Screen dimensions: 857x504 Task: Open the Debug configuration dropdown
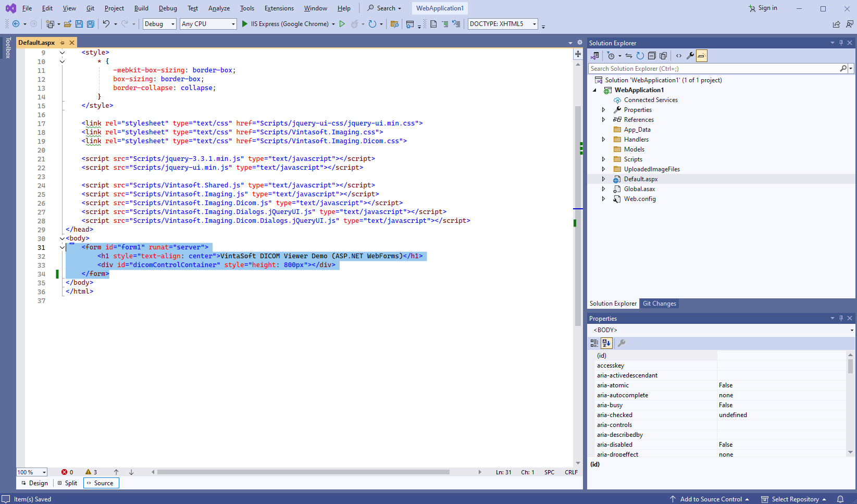pyautogui.click(x=159, y=24)
